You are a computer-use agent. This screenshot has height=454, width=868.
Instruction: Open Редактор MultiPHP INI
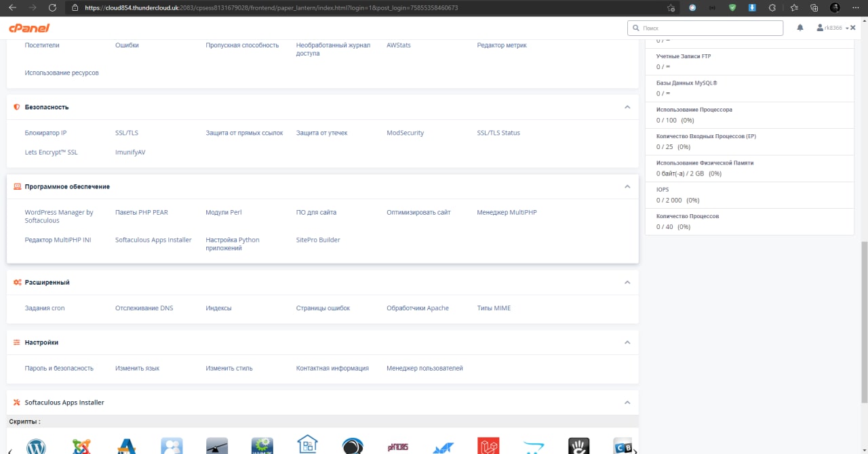(x=58, y=240)
